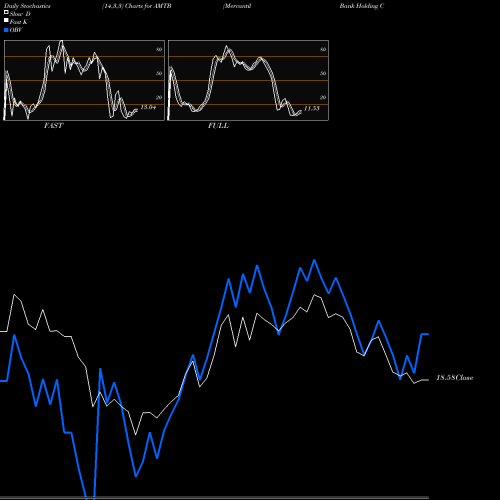This screenshot has height=500, width=500.
Task: Click the 20 level label in FAST chart
Action: click(159, 97)
